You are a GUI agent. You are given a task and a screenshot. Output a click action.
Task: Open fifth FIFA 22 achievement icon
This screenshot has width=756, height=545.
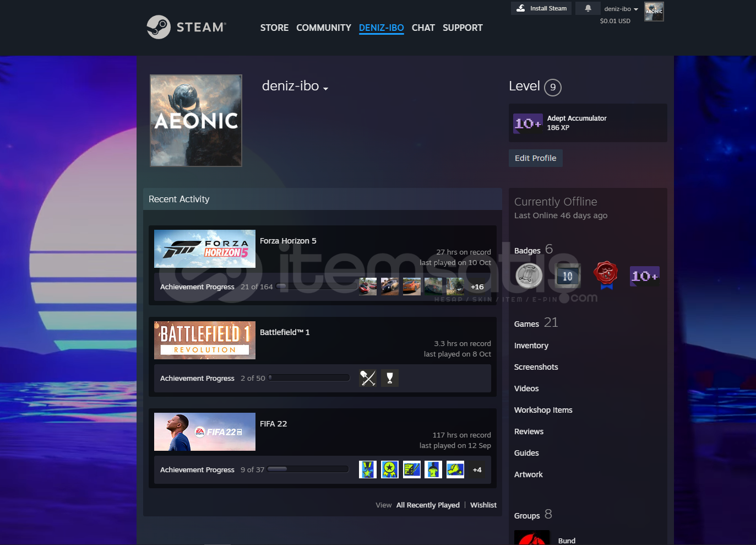pyautogui.click(x=455, y=470)
